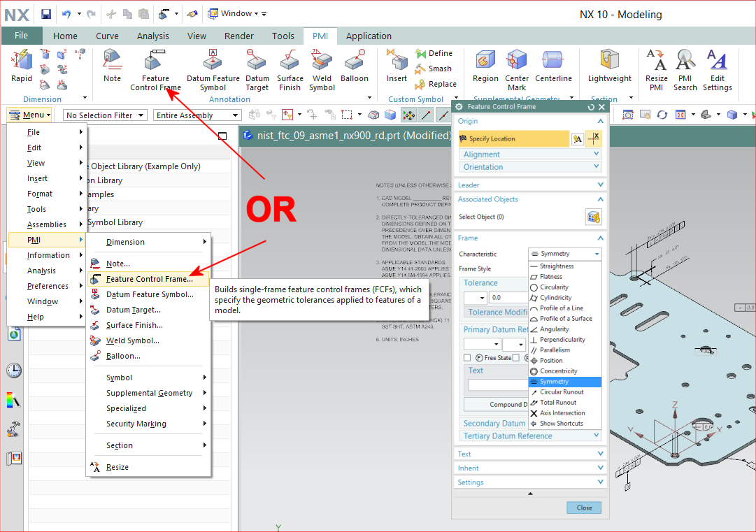This screenshot has height=532, width=756.
Task: Click the Close button in dialog
Action: pos(584,508)
